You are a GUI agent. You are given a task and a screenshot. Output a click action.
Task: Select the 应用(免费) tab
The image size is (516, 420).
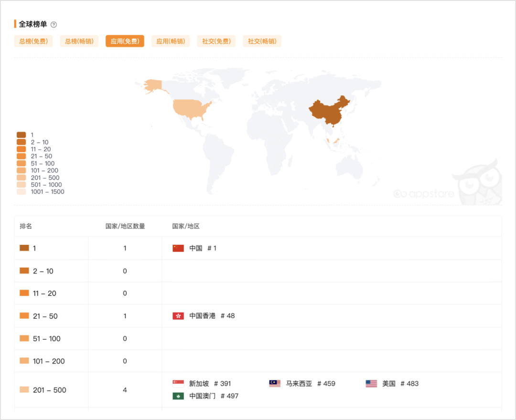coord(125,41)
